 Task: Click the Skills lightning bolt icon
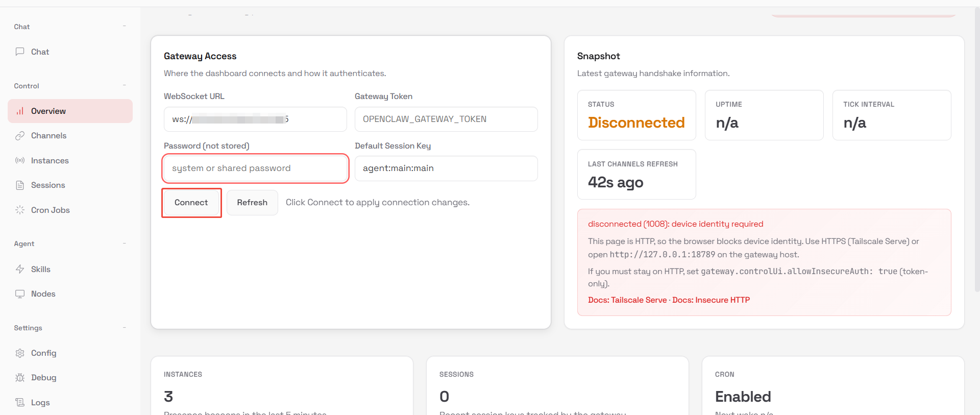click(20, 269)
